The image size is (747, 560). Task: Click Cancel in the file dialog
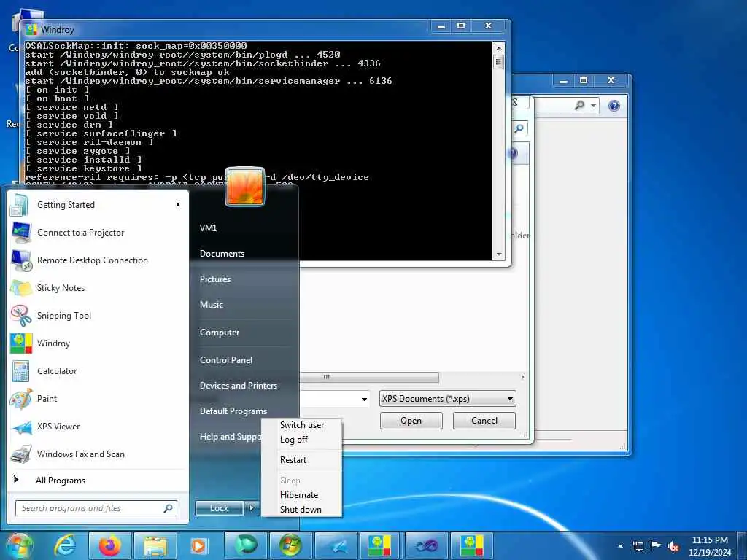coord(484,421)
